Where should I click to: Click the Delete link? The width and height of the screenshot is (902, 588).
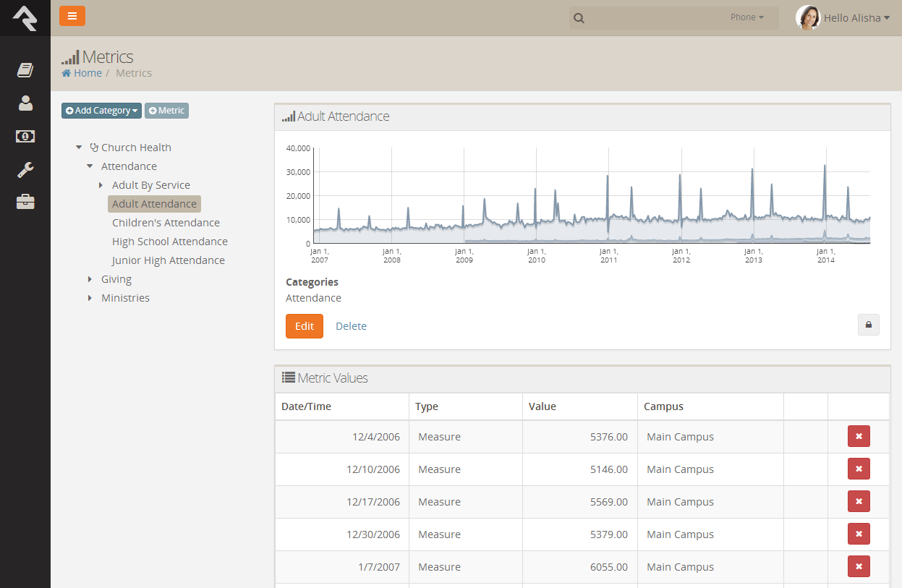(x=351, y=326)
